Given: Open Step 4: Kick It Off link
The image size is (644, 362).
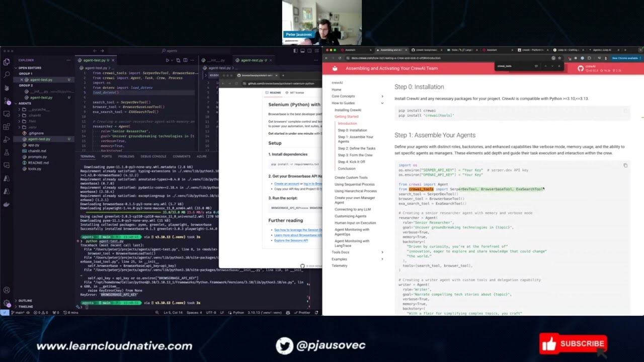Looking at the screenshot, I should [x=351, y=162].
